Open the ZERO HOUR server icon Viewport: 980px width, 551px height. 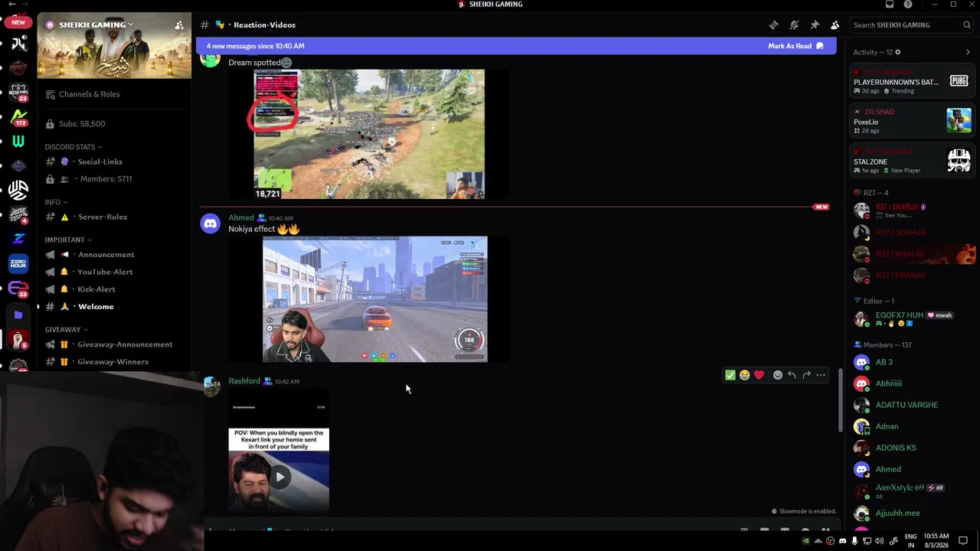[18, 264]
